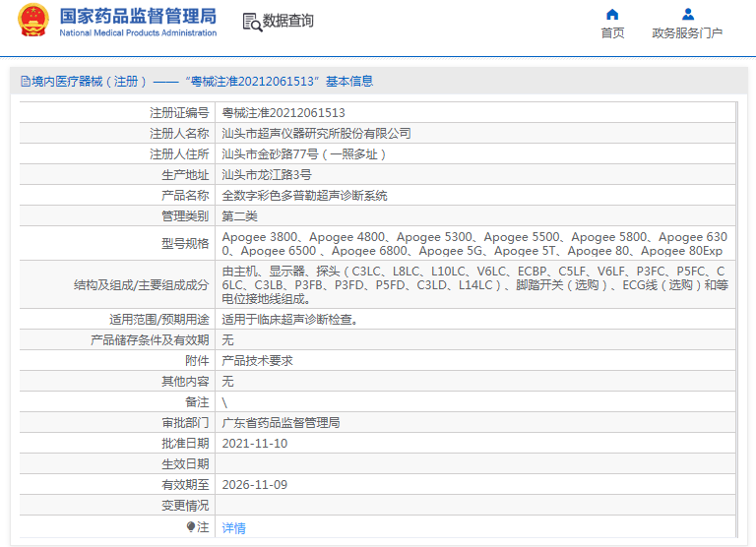
Task: Click National Medical Products Administration subtitle
Action: 138,32
